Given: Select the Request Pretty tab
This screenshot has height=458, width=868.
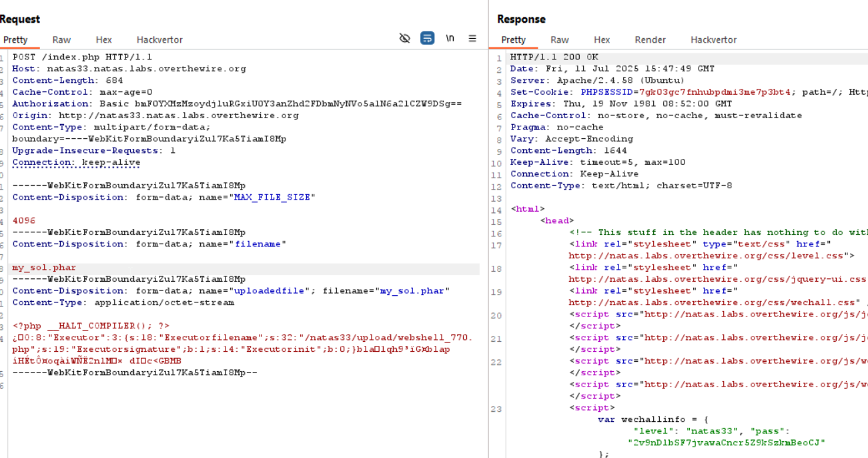Looking at the screenshot, I should click(15, 39).
